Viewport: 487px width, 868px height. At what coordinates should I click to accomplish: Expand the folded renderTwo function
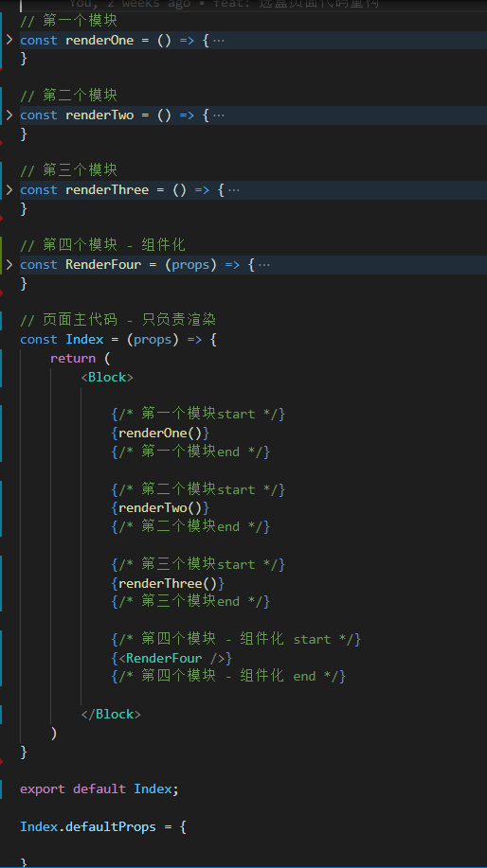(9, 115)
